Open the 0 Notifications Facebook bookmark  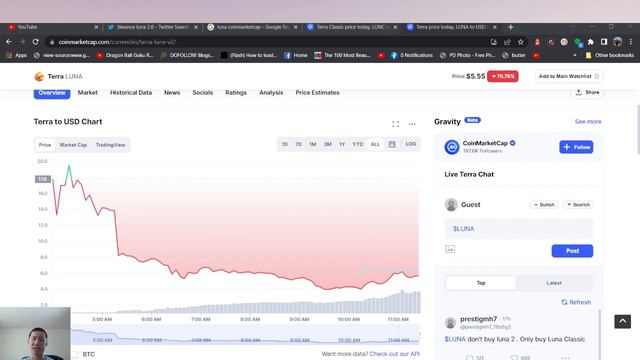[411, 55]
